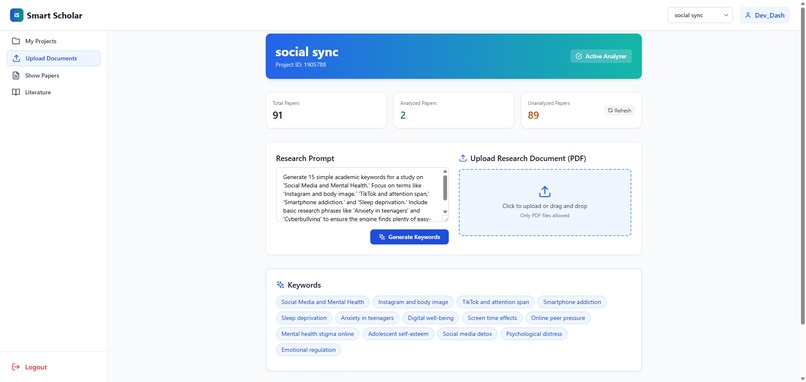Click the Total Papers count 91
The width and height of the screenshot is (806, 382).
tap(278, 115)
